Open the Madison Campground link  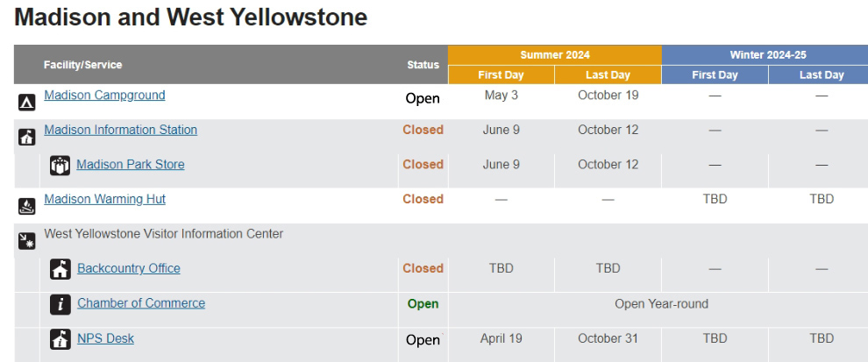104,95
